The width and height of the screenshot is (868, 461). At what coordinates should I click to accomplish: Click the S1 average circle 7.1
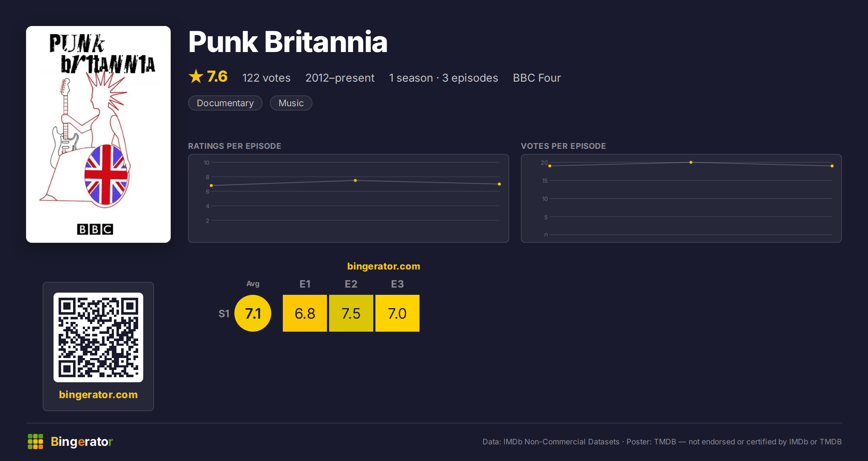(253, 313)
